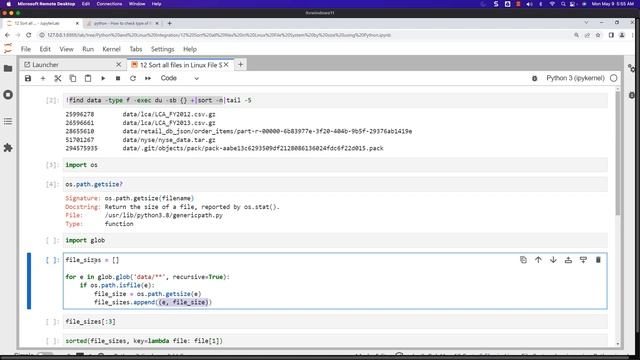Open the Wi-Fi status menu
The image size is (640, 360).
[552, 4]
